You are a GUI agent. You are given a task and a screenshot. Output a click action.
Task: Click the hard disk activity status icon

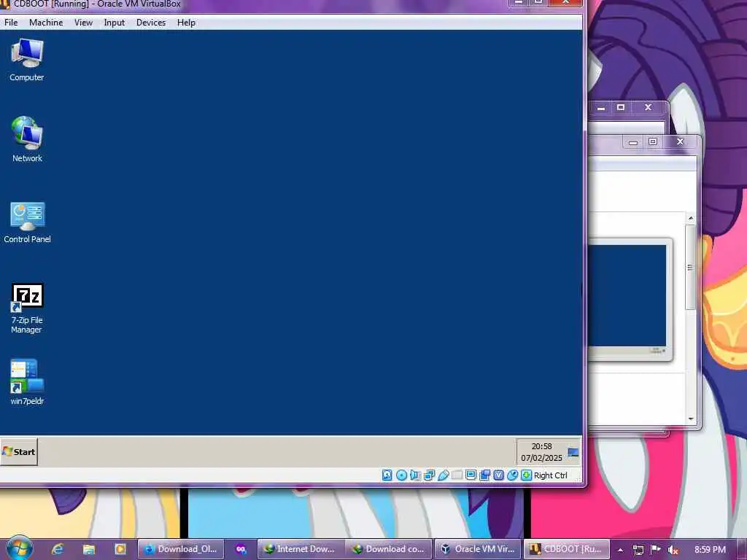387,475
